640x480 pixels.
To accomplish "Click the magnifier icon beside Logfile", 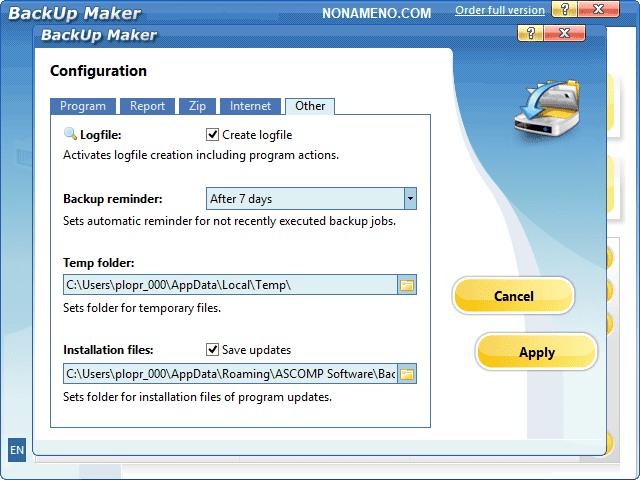I will coord(70,134).
